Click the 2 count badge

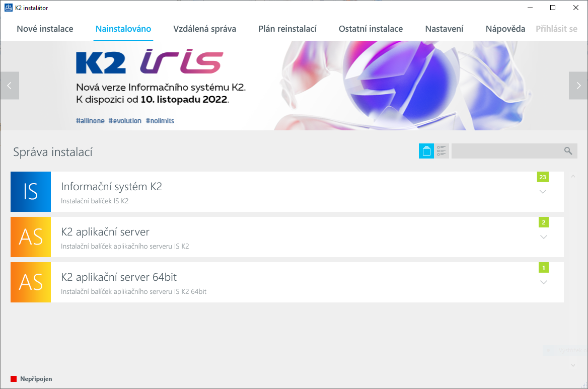543,222
